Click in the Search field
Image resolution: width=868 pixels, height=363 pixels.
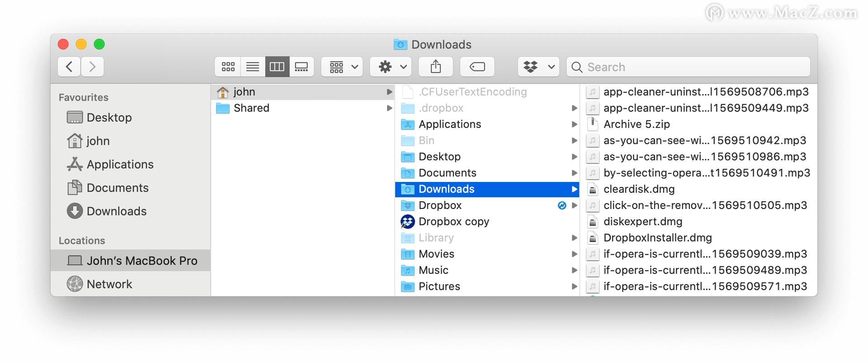point(688,67)
